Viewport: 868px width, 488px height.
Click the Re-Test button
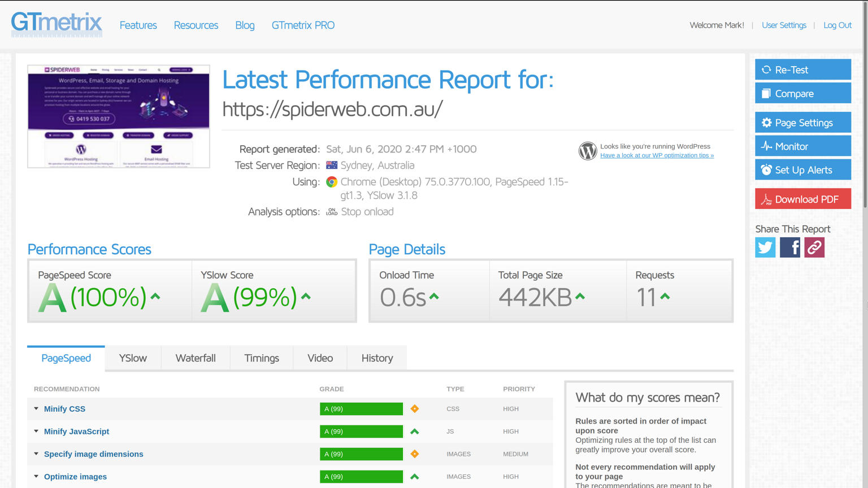point(803,69)
